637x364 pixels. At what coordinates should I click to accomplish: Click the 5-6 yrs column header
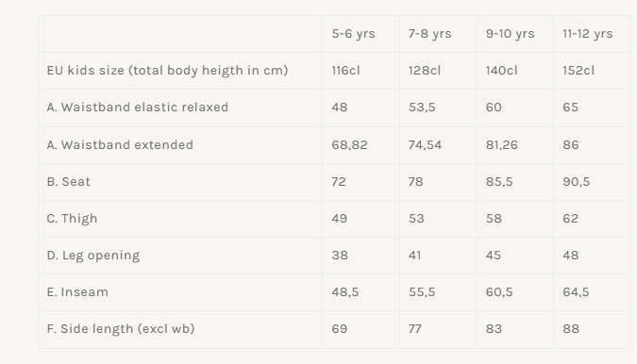pos(353,34)
